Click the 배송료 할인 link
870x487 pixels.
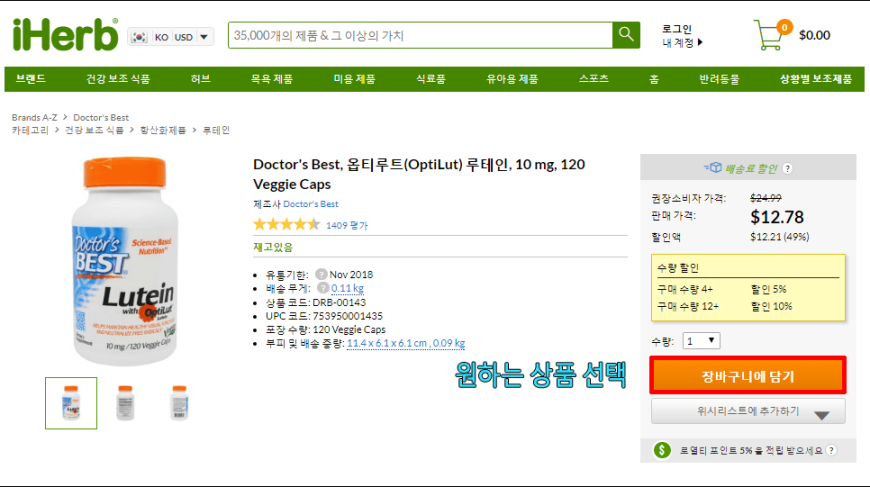click(x=751, y=169)
